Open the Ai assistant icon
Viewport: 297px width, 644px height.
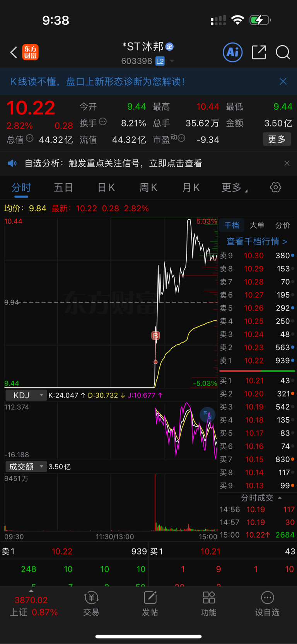(233, 52)
